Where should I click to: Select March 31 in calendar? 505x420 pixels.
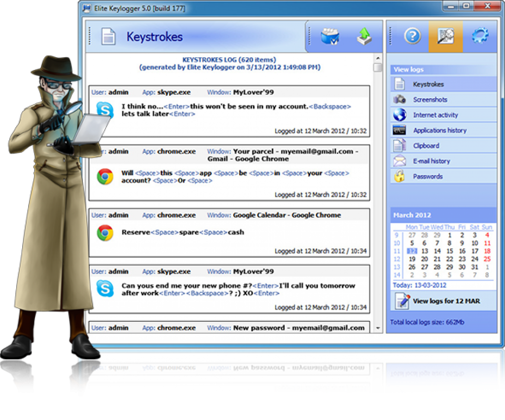pyautogui.click(x=474, y=267)
